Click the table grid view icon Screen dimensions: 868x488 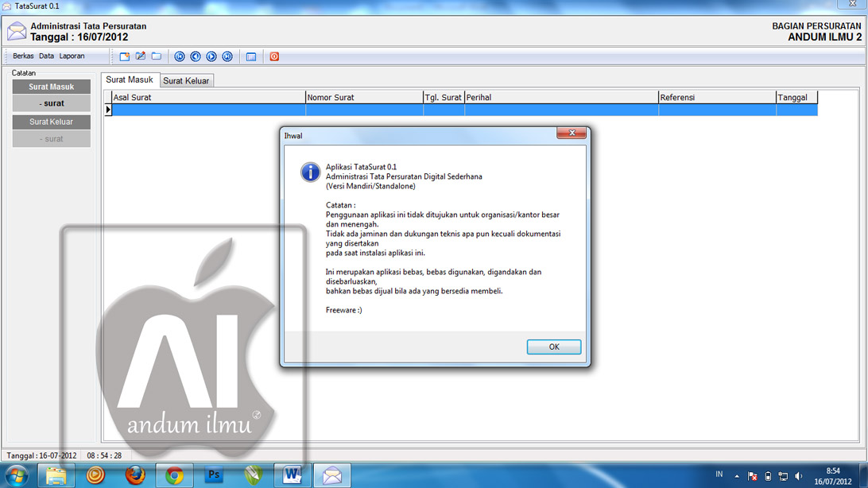pos(251,56)
